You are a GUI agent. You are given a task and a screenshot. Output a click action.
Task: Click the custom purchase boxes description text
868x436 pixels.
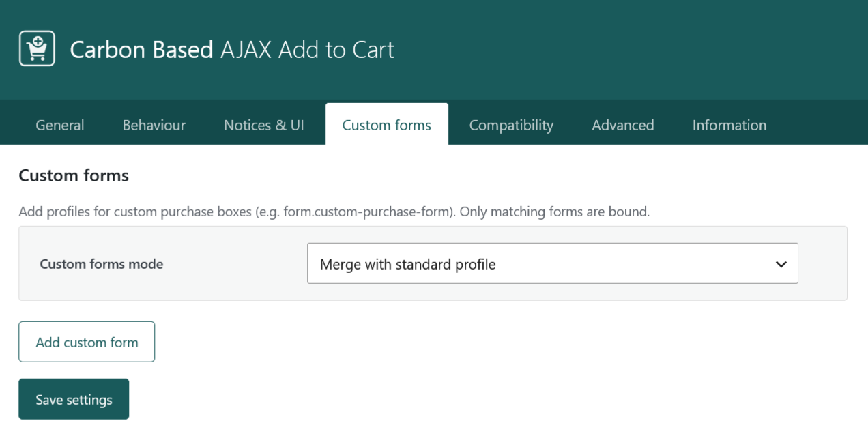click(334, 212)
